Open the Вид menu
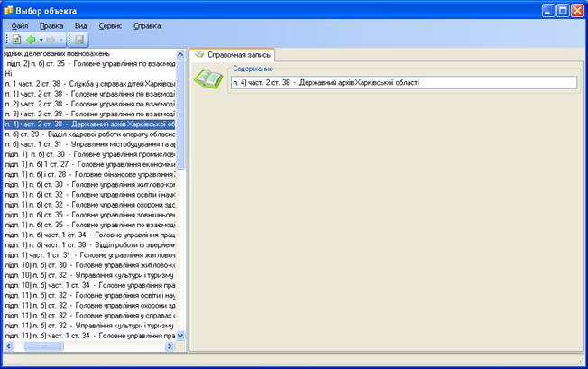Screen dimensions: 588x369 81,26
